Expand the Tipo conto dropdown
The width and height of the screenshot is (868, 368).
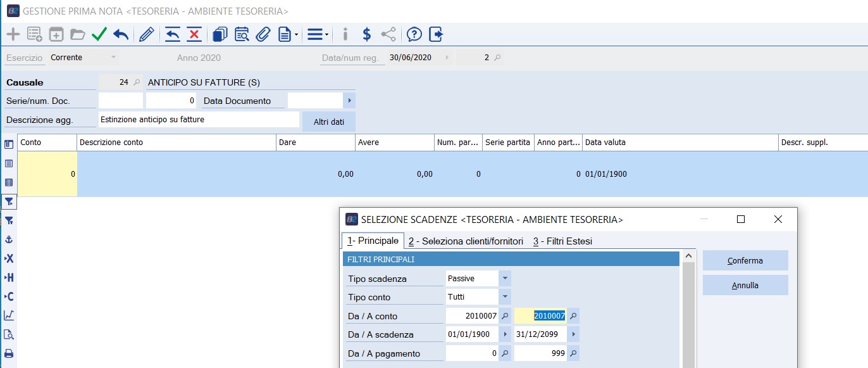(504, 297)
